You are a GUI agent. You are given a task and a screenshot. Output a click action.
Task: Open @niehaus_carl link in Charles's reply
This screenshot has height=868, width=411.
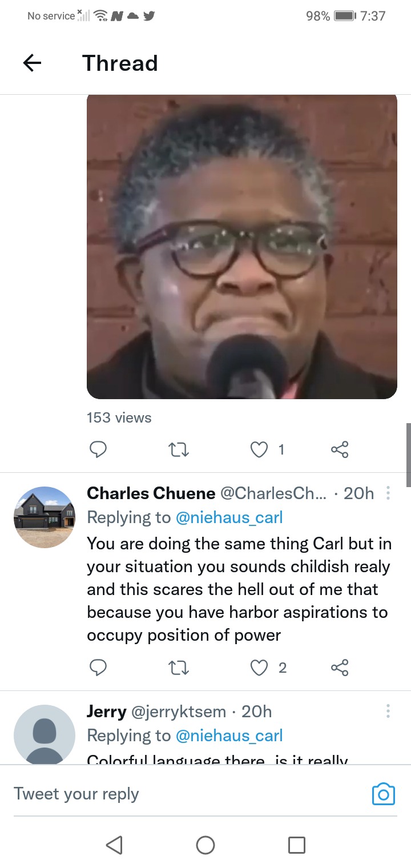click(x=229, y=517)
